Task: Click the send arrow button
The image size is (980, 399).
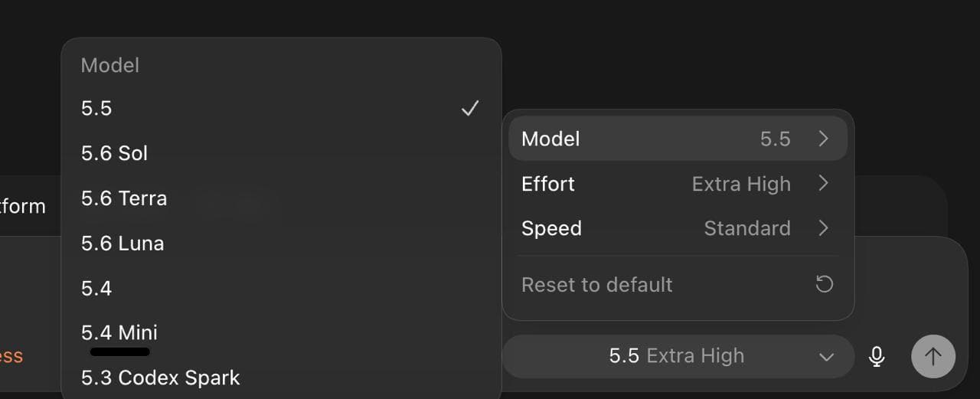Action: click(x=933, y=356)
